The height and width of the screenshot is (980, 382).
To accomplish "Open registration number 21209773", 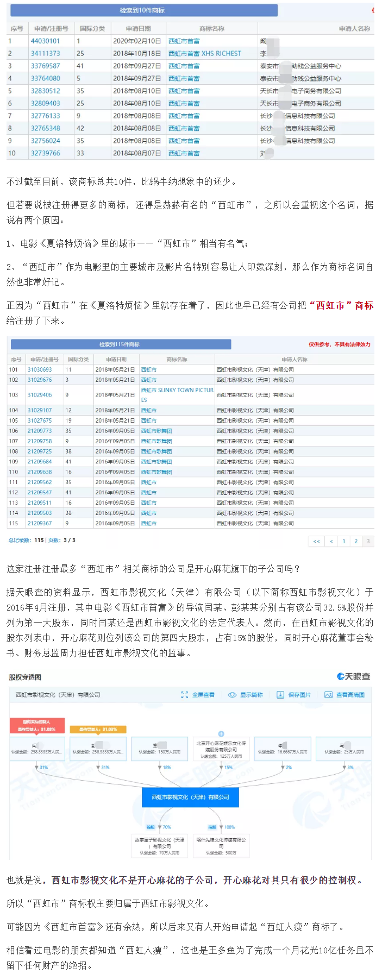I will tap(40, 431).
